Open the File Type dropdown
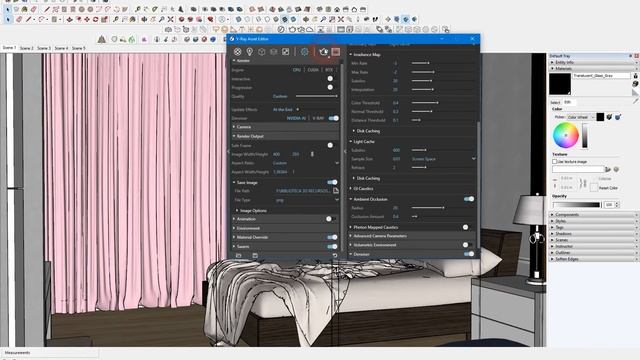Image resolution: width=640 pixels, height=360 pixels. 307,200
